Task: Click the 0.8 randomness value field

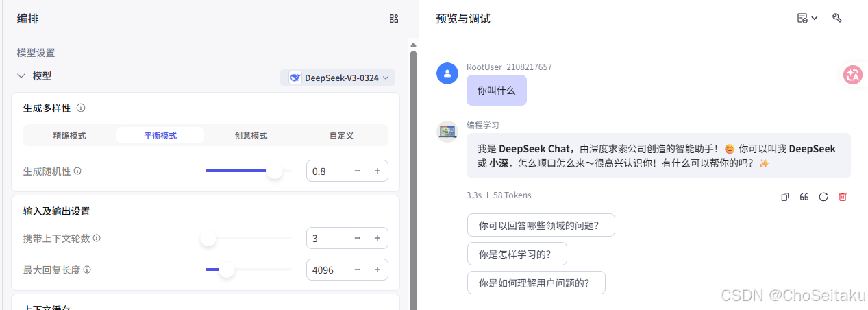Action: point(327,171)
